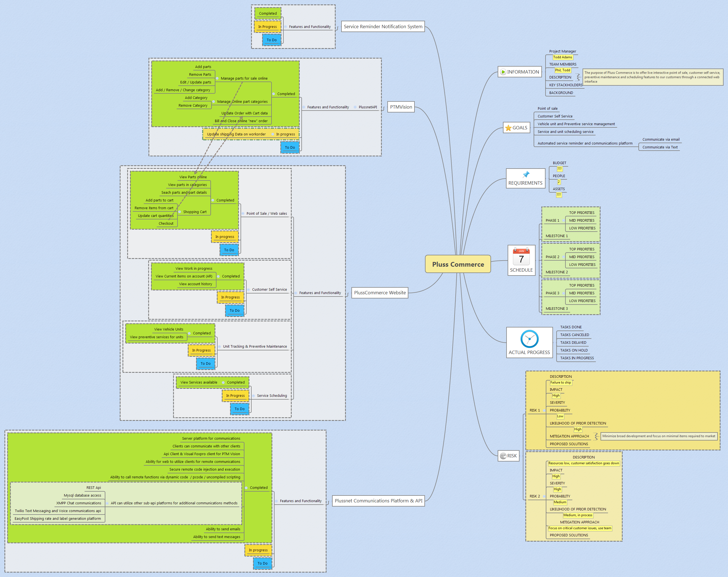Click the In Progress node under Service Scheduling
The width and height of the screenshot is (728, 577).
236,395
